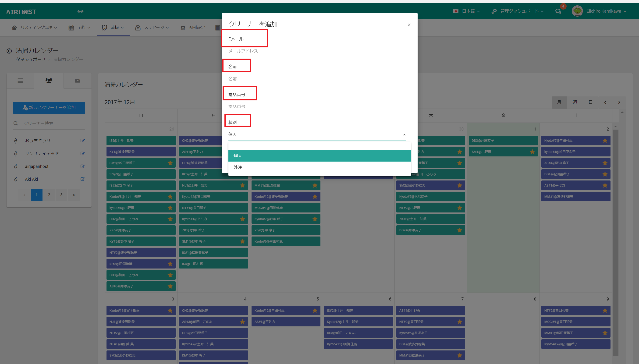Image resolution: width=639 pixels, height=364 pixels.
Task: Edit Aki Aki cleaner entry icon
Action: coord(82,179)
